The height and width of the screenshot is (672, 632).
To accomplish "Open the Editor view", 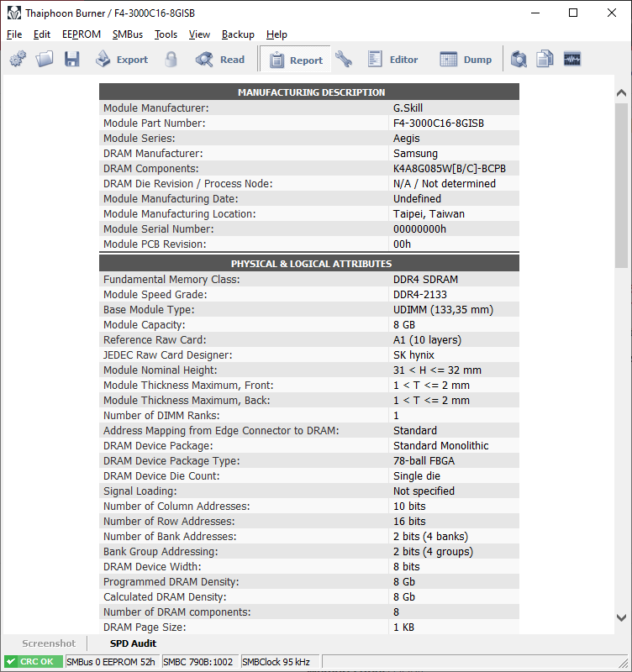I will click(x=392, y=59).
